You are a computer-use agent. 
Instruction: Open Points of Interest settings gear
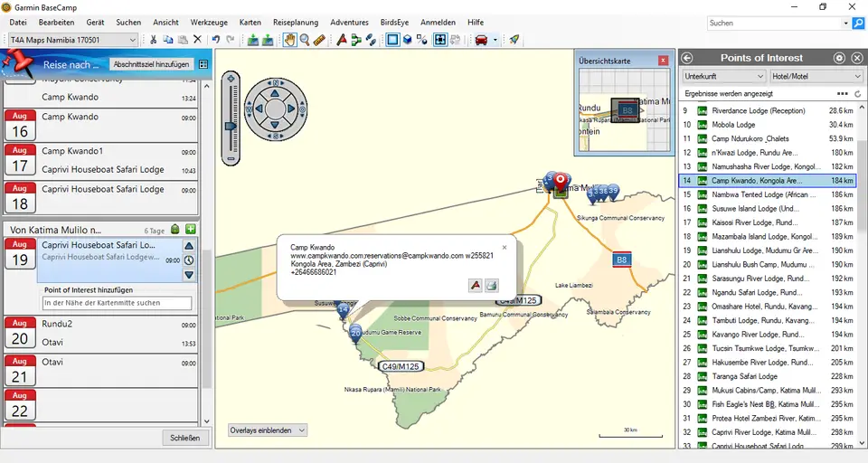point(839,58)
